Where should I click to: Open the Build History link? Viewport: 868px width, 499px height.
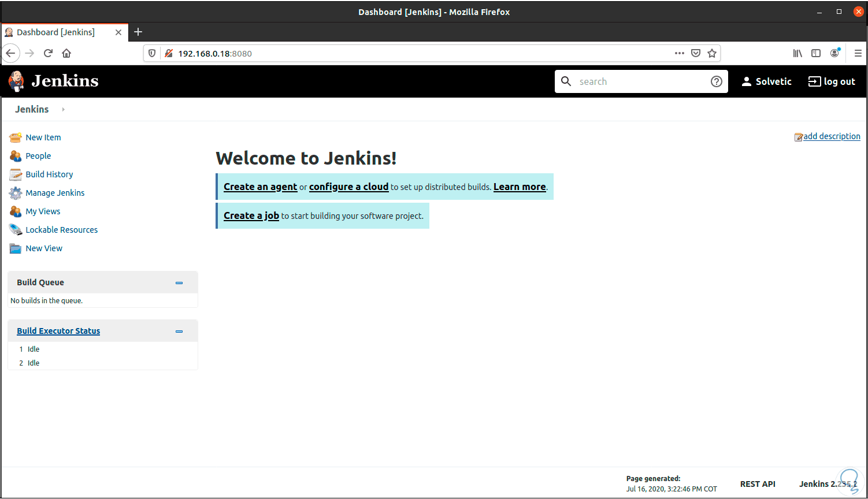(x=49, y=174)
